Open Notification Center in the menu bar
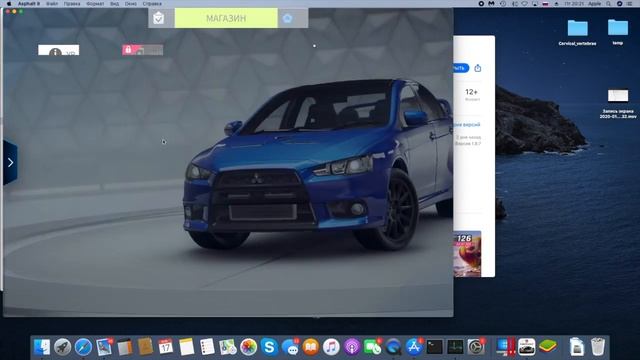Screen dimensions: 640x360 [629, 4]
